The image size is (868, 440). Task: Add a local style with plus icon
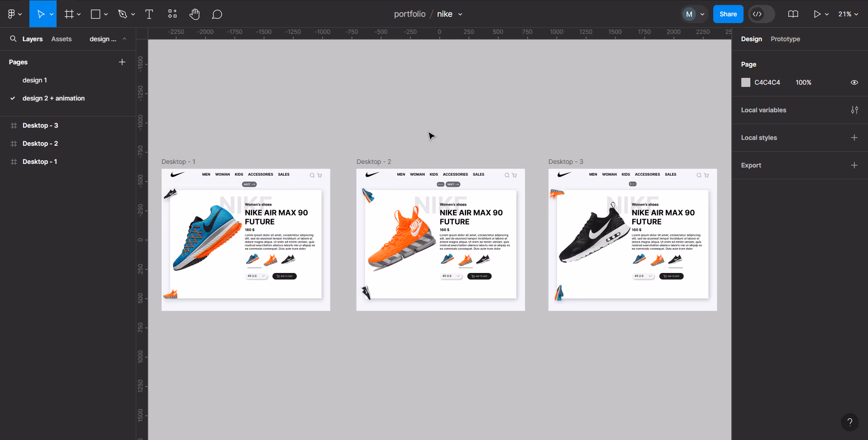854,138
